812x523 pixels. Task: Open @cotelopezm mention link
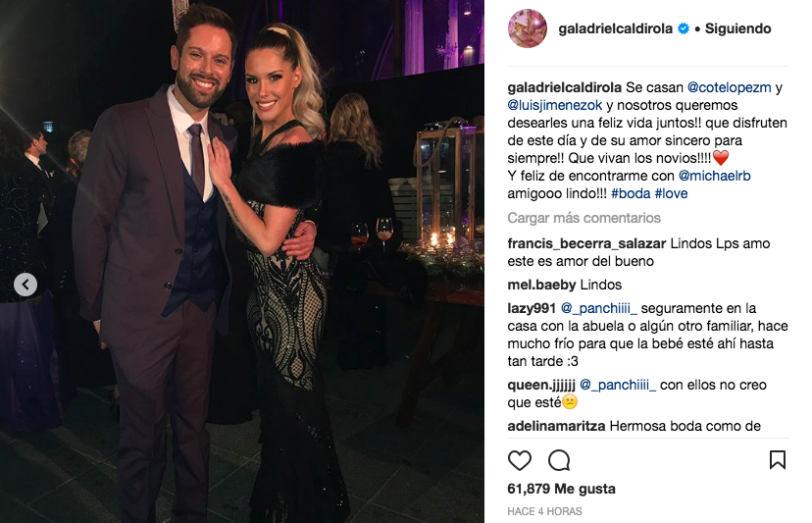click(x=730, y=87)
